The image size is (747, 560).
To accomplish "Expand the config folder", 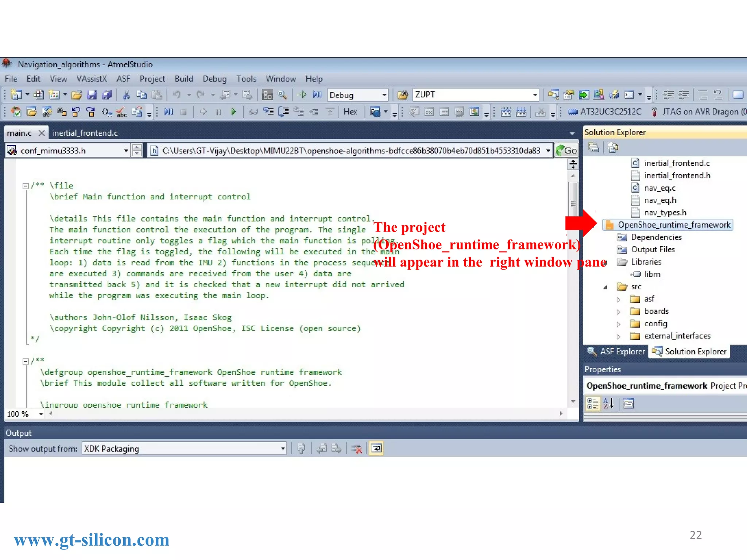I will pyautogui.click(x=618, y=324).
